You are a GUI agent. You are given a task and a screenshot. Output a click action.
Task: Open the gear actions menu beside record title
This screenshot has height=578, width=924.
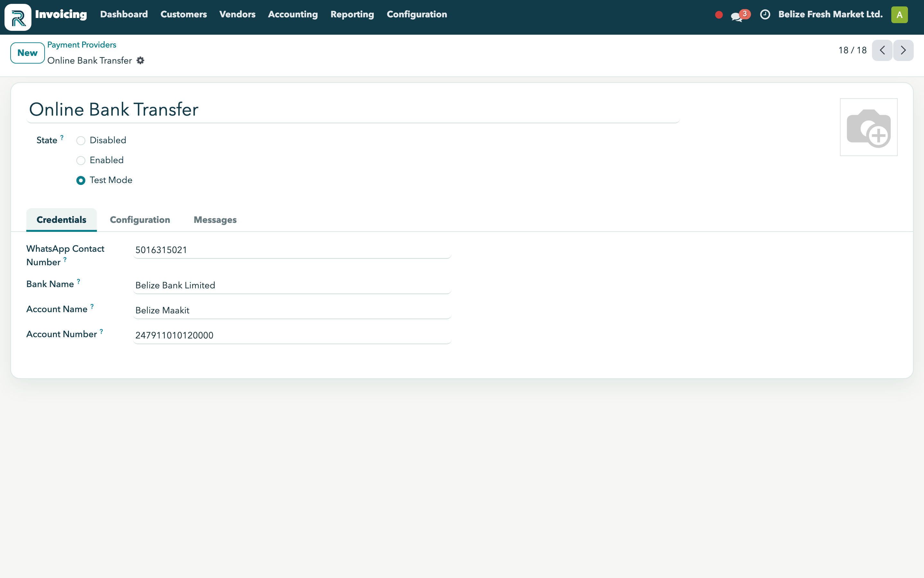click(141, 60)
